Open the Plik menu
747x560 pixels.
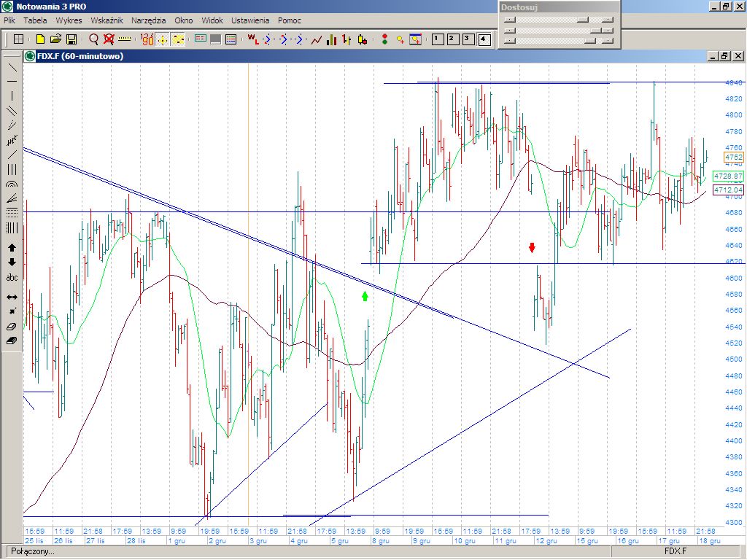(9, 20)
